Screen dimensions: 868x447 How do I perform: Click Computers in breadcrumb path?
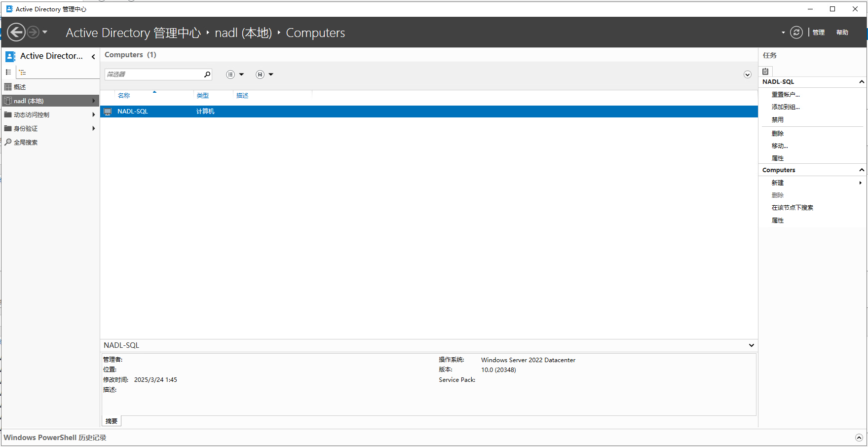pos(315,33)
